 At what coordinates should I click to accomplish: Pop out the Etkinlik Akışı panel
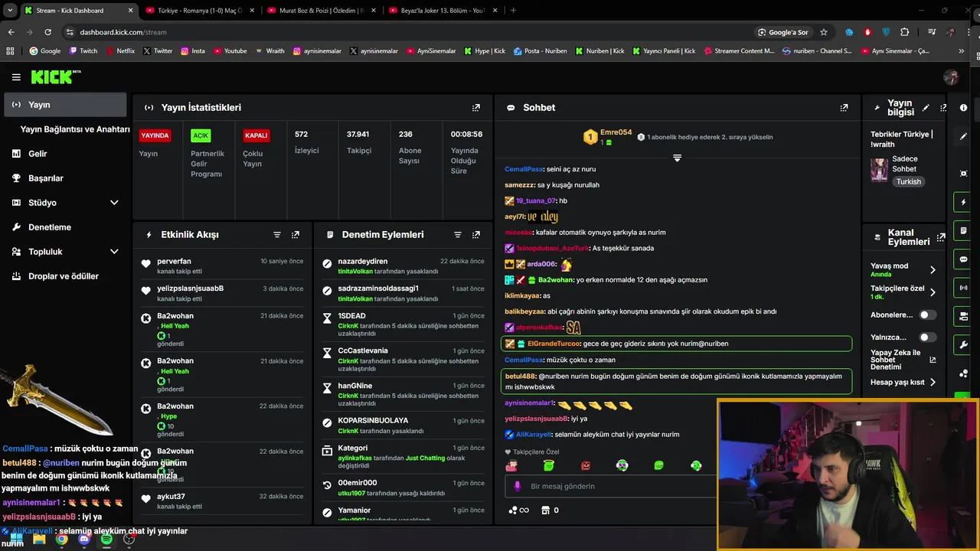[296, 235]
